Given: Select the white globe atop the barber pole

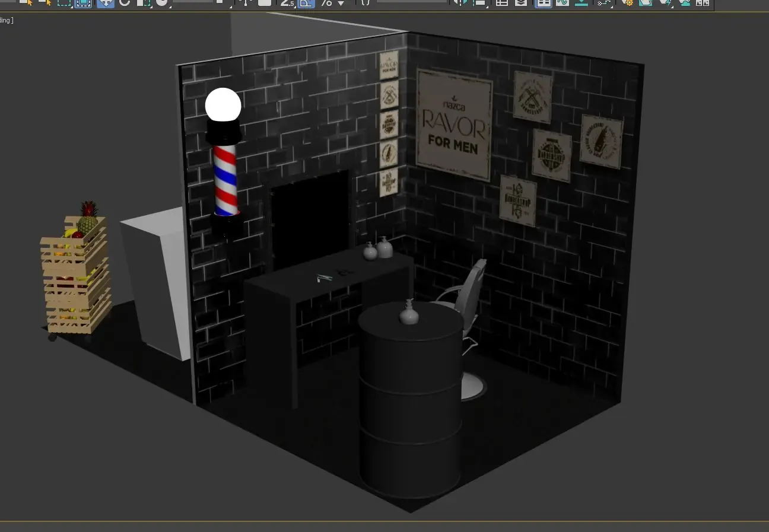Looking at the screenshot, I should 223,106.
